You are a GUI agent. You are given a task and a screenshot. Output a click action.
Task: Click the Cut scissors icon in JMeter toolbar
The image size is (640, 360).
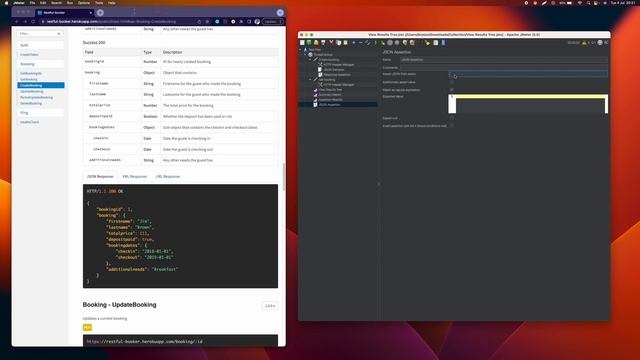331,42
